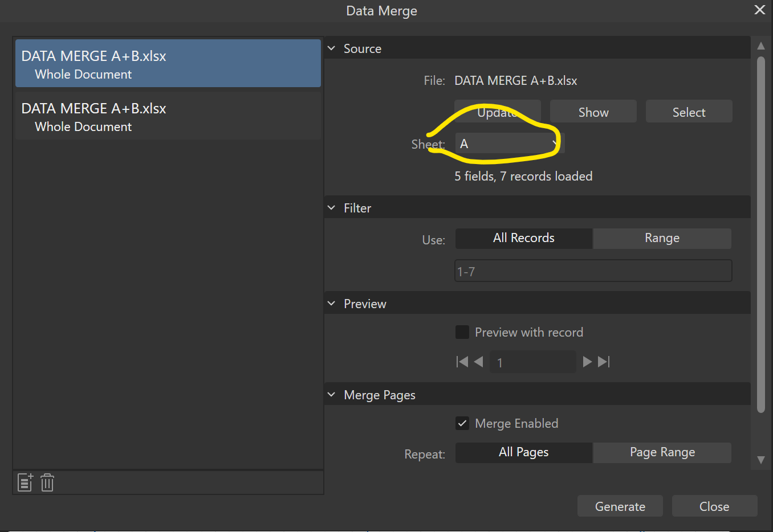Jump to the last record

604,361
